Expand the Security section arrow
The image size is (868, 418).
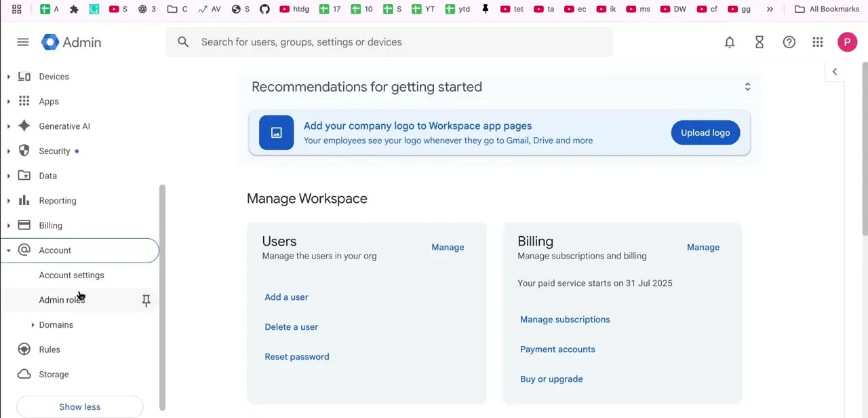point(9,151)
